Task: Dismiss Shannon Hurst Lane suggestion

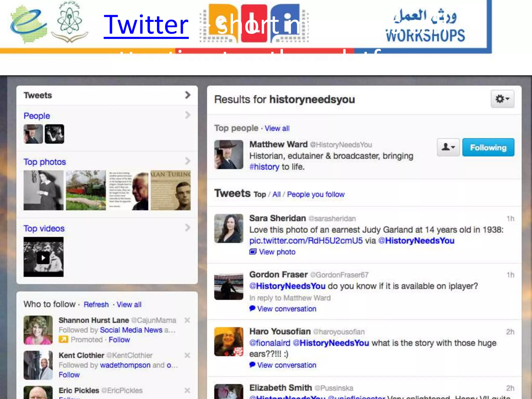Action: click(187, 320)
